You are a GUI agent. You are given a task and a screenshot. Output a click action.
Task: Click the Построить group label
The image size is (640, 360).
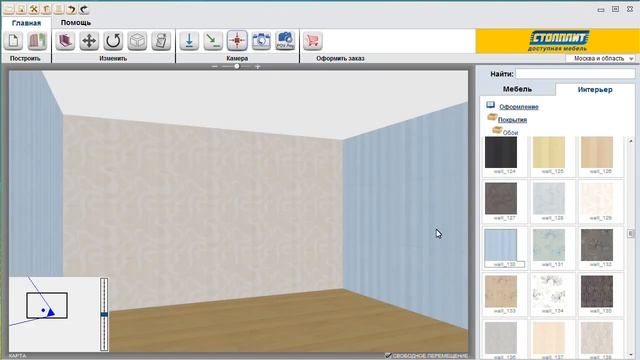coord(25,58)
